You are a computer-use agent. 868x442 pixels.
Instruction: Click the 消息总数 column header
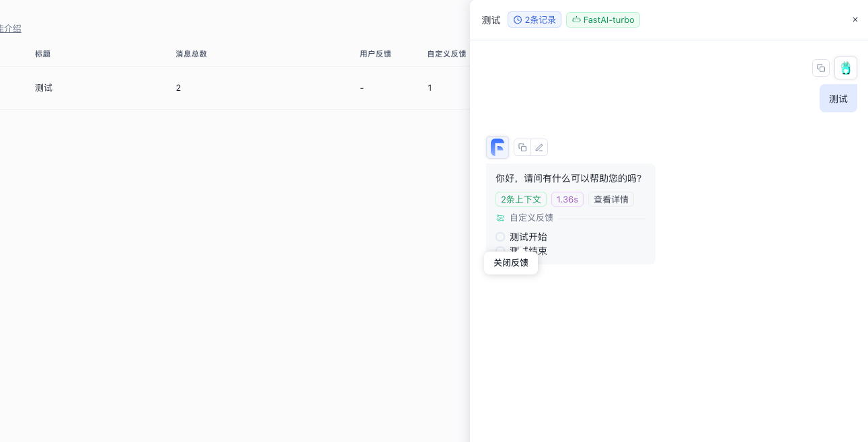coord(191,54)
